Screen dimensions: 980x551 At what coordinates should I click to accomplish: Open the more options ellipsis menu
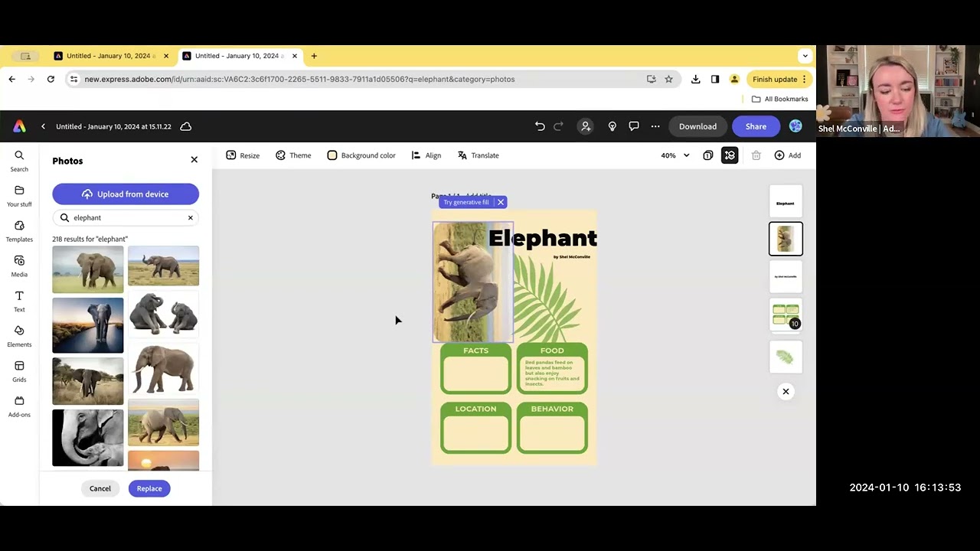tap(655, 126)
